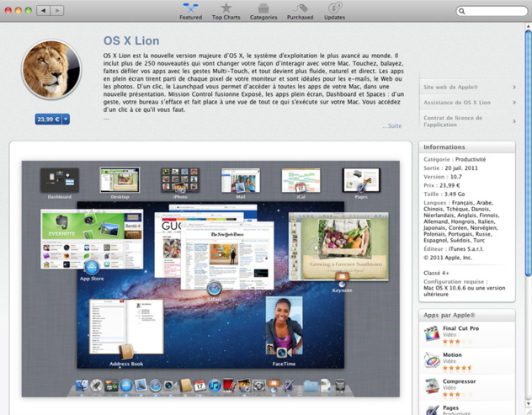Open the Pages app entry
Viewport: 532px width, 415px height.
[x=467, y=409]
